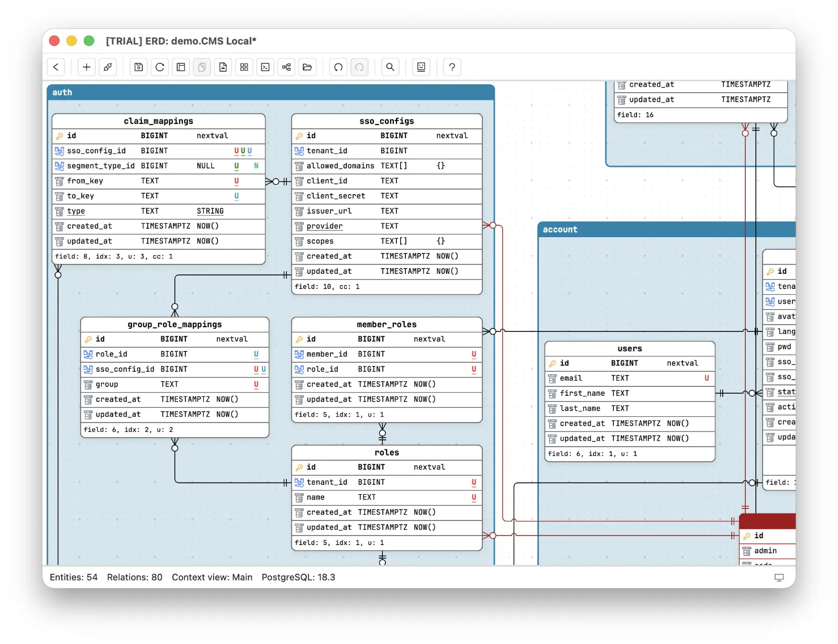
Task: Export diagram as image file icon
Action: [x=223, y=67]
